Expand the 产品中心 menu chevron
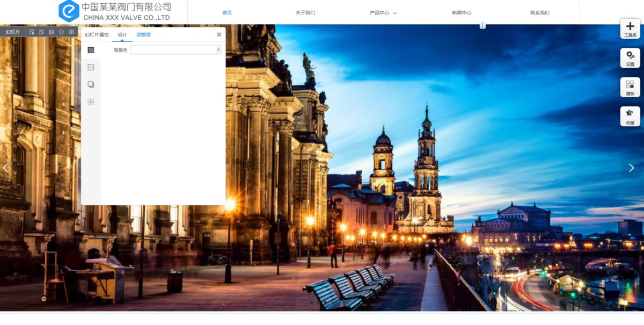The height and width of the screenshot is (325, 644). pyautogui.click(x=395, y=13)
